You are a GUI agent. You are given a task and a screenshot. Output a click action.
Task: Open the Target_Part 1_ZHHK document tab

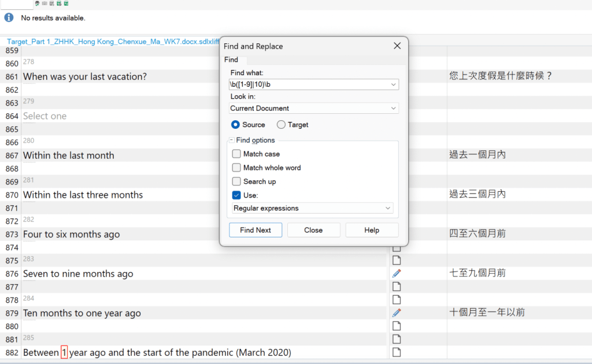pos(113,42)
